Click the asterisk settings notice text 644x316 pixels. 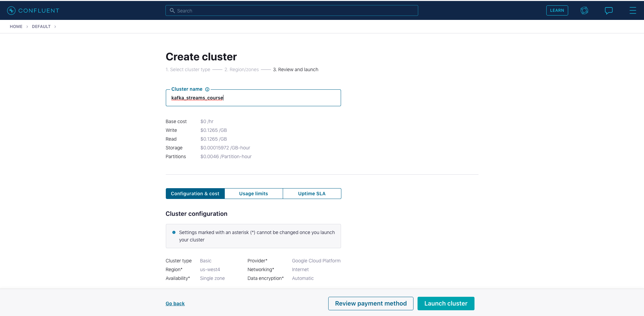coord(257,236)
